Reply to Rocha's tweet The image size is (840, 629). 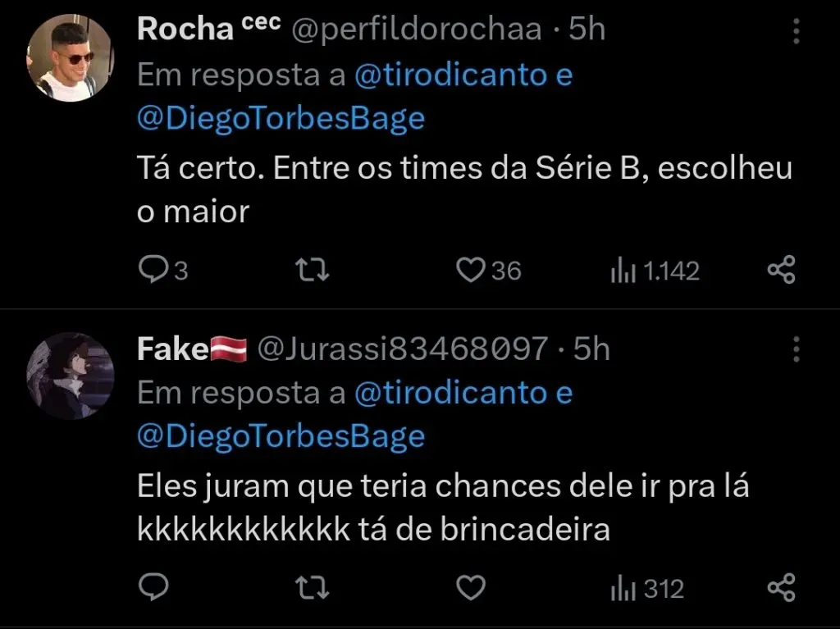pyautogui.click(x=152, y=271)
